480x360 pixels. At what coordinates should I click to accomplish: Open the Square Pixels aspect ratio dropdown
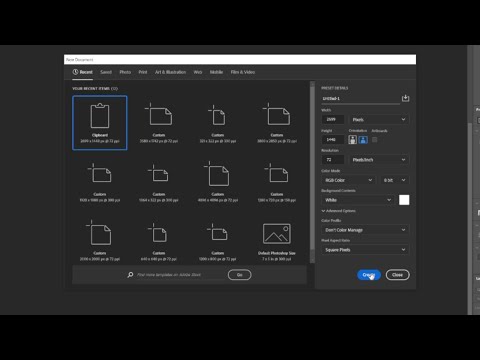pyautogui.click(x=365, y=250)
